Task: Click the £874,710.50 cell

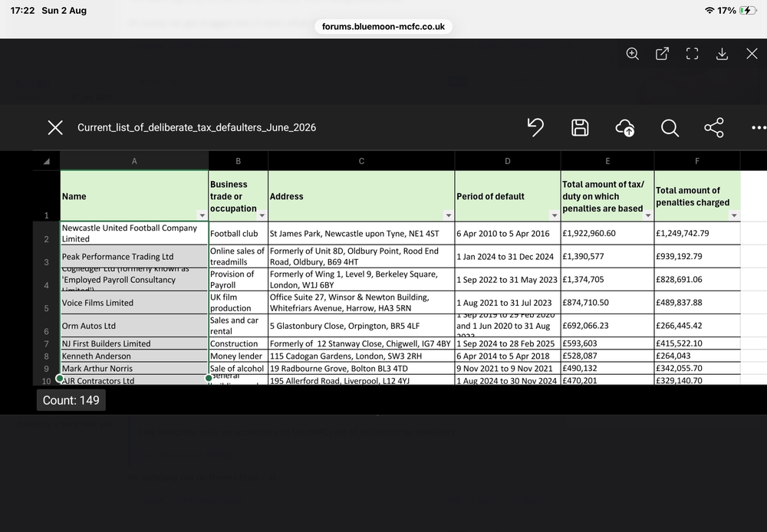Action: [607, 303]
